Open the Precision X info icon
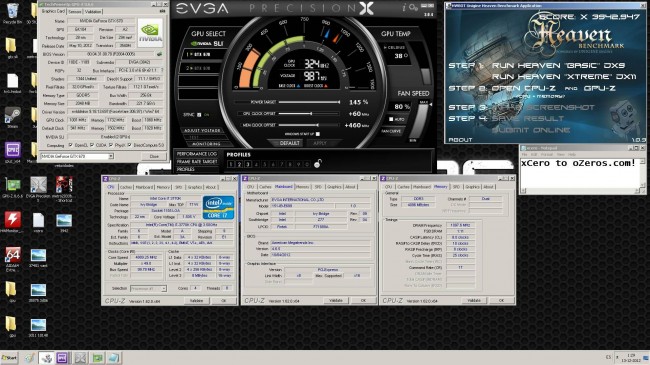 404,7
